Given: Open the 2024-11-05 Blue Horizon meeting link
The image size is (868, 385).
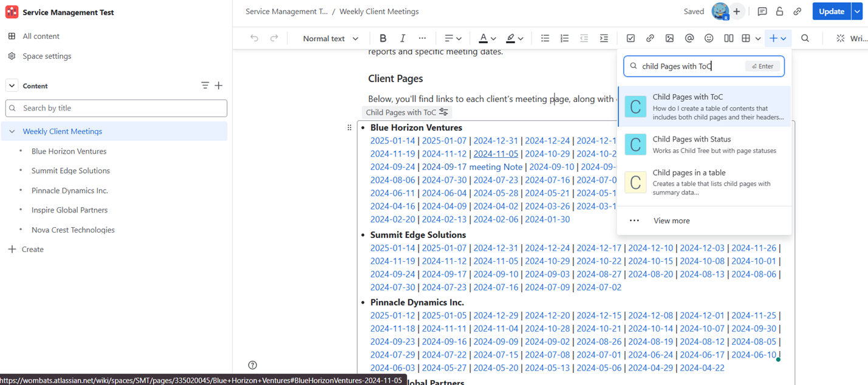Looking at the screenshot, I should [495, 153].
